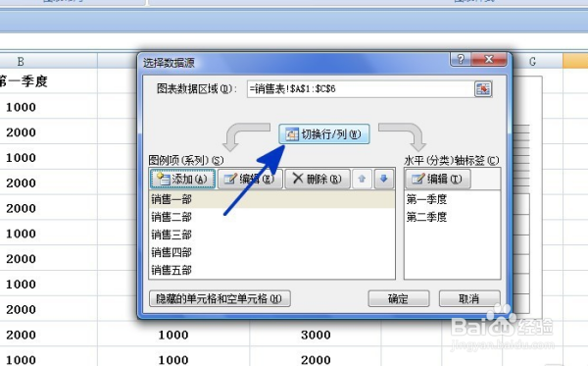The image size is (588, 366).
Task: Close the Select Data Source dialog
Action: [x=489, y=59]
